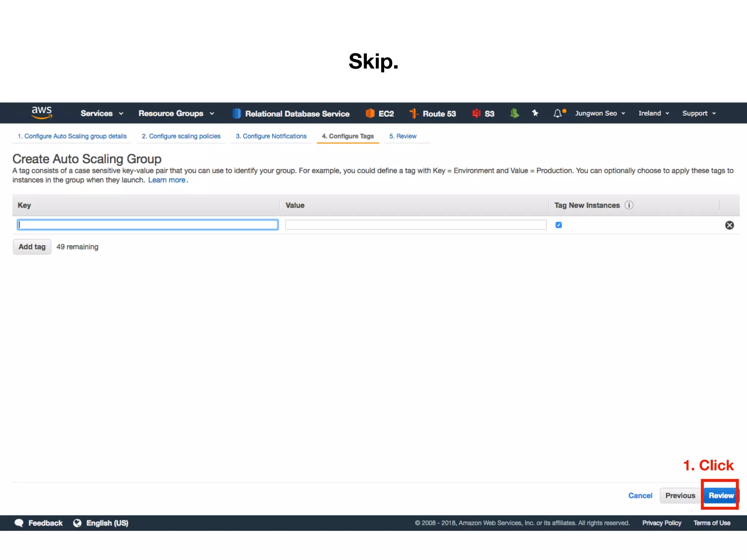Click the Add tag button

click(32, 247)
